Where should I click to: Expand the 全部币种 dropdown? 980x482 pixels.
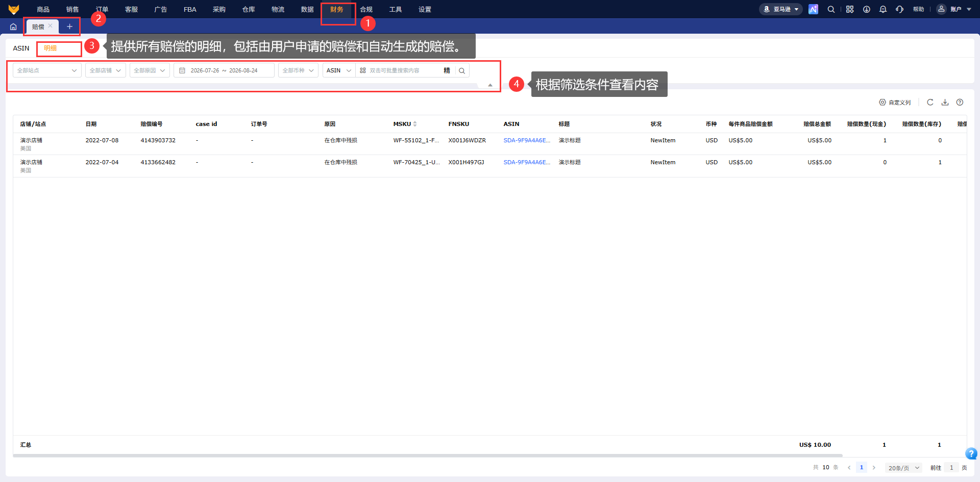pyautogui.click(x=299, y=70)
